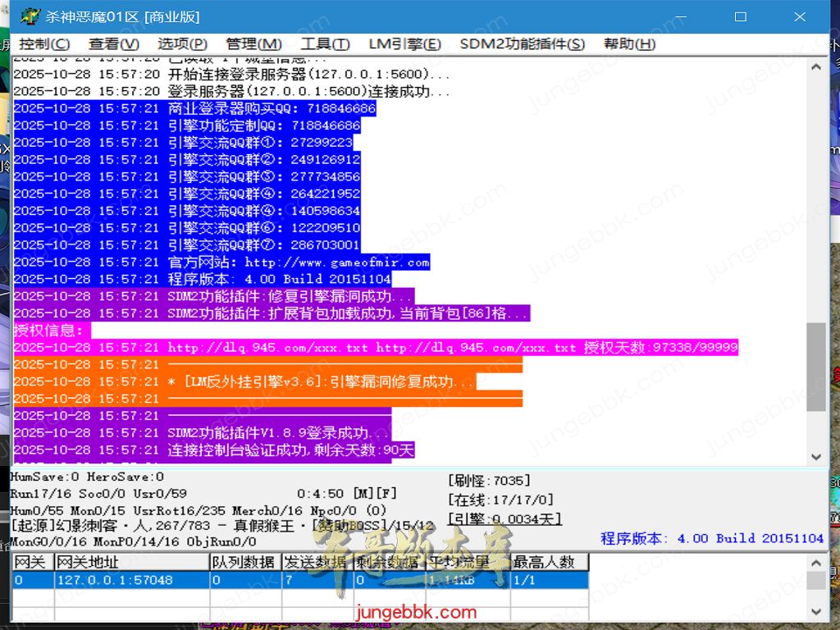Click the gateway table scroll-down arrow
840x630 pixels.
pos(815,612)
